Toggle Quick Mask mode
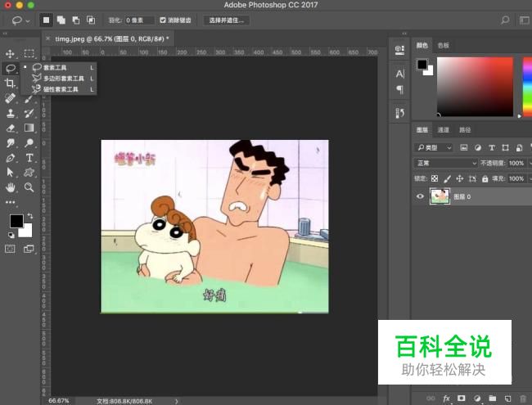 [x=10, y=250]
